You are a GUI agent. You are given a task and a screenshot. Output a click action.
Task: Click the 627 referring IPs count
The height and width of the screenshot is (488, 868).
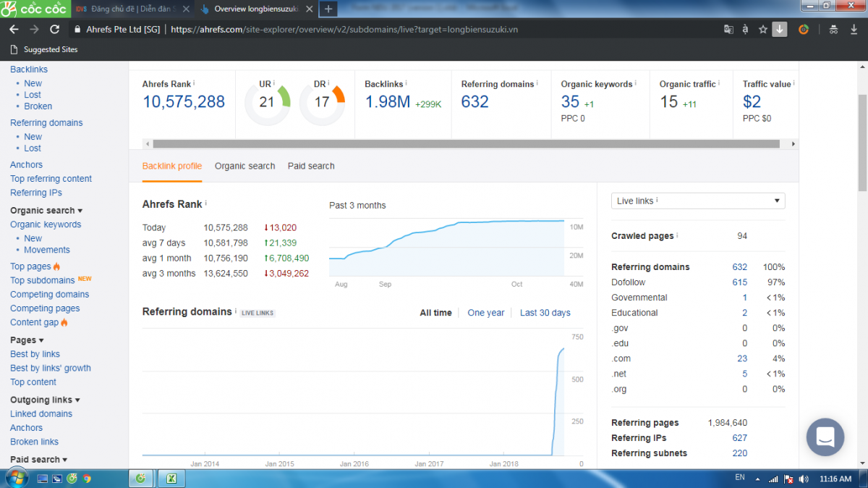(x=739, y=438)
